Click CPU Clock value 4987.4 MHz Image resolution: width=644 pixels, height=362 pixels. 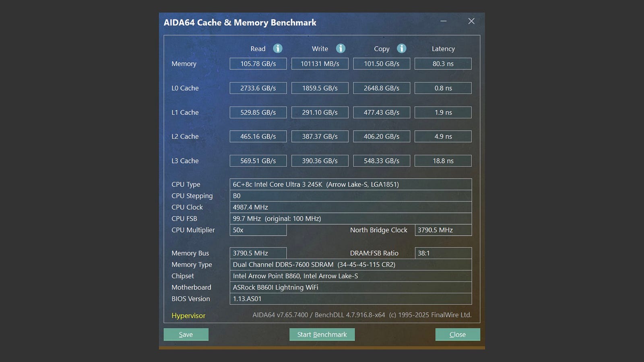[351, 207]
